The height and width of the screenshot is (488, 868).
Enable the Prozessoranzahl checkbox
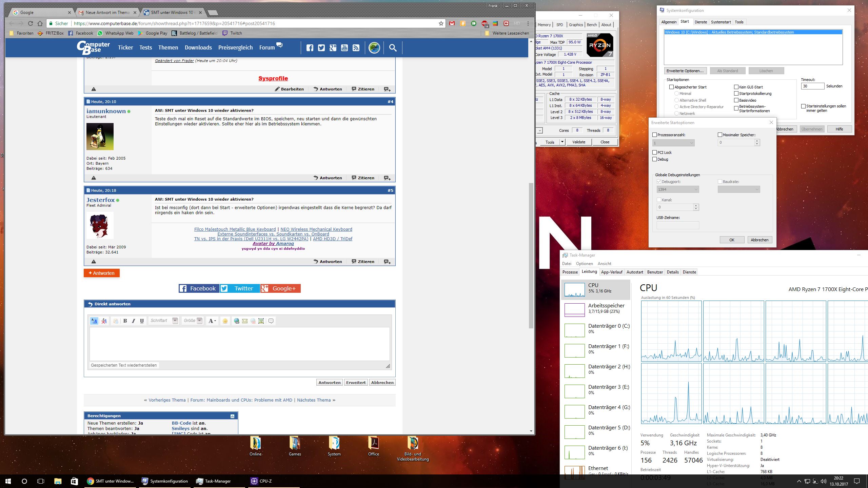(x=655, y=135)
